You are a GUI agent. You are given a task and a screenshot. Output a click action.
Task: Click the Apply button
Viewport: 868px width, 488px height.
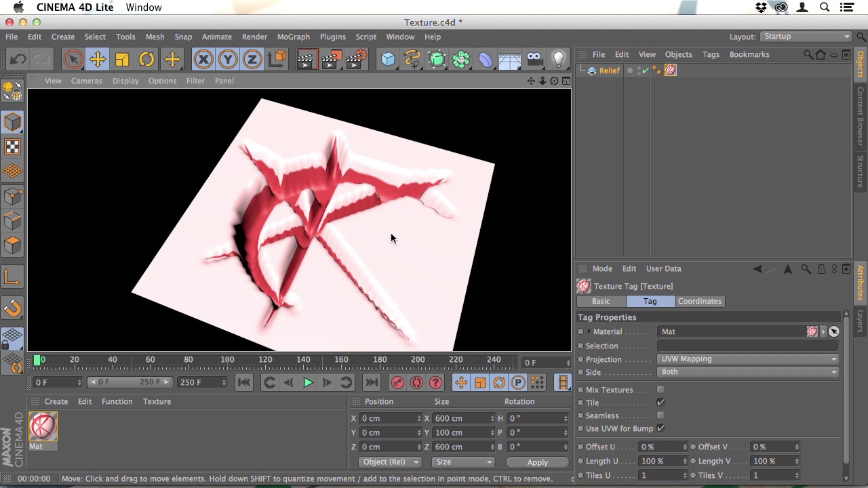(537, 462)
